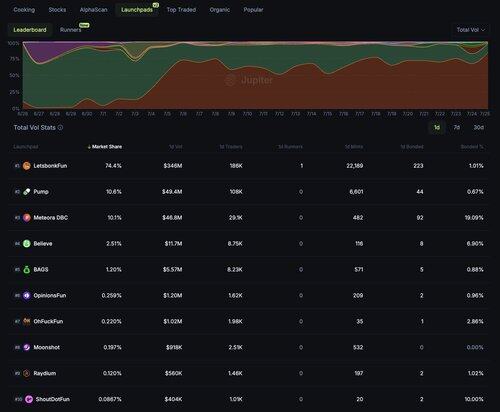Click OhFuckFun's $1.02M volume value
The width and height of the screenshot is (500, 412).
pos(173,321)
